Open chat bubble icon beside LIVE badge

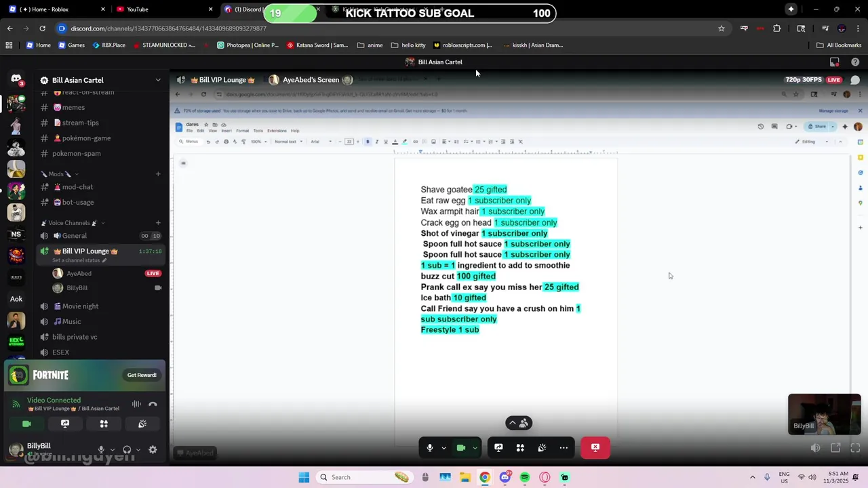[x=855, y=80]
